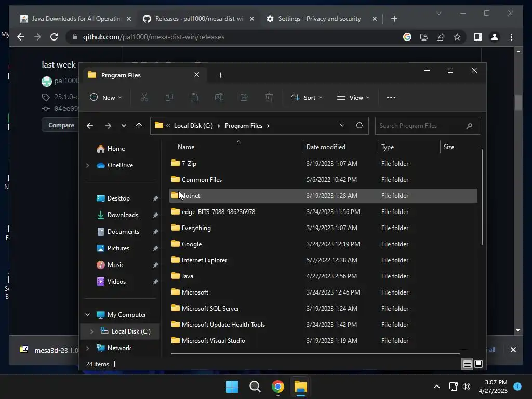Open Chrome profile avatar icon
Screen dimensions: 532x399
pos(495,37)
